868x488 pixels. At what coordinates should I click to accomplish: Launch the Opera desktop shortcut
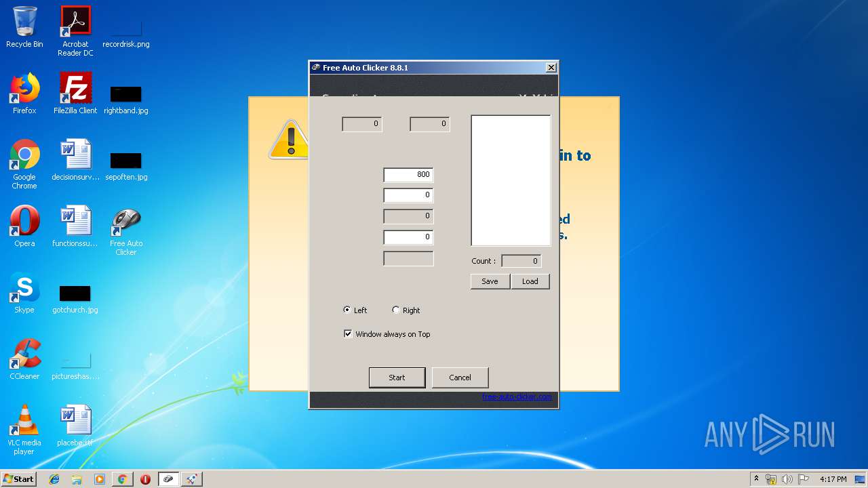(x=24, y=226)
